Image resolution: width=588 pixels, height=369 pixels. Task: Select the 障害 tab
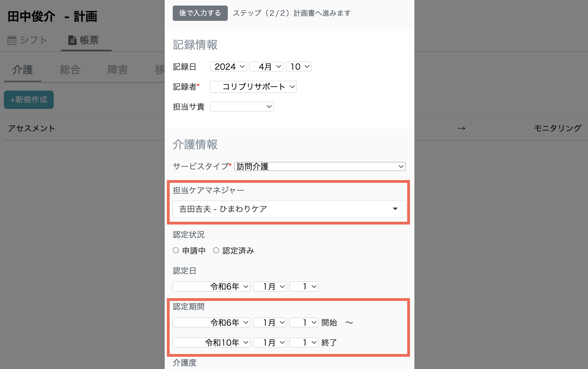point(117,70)
